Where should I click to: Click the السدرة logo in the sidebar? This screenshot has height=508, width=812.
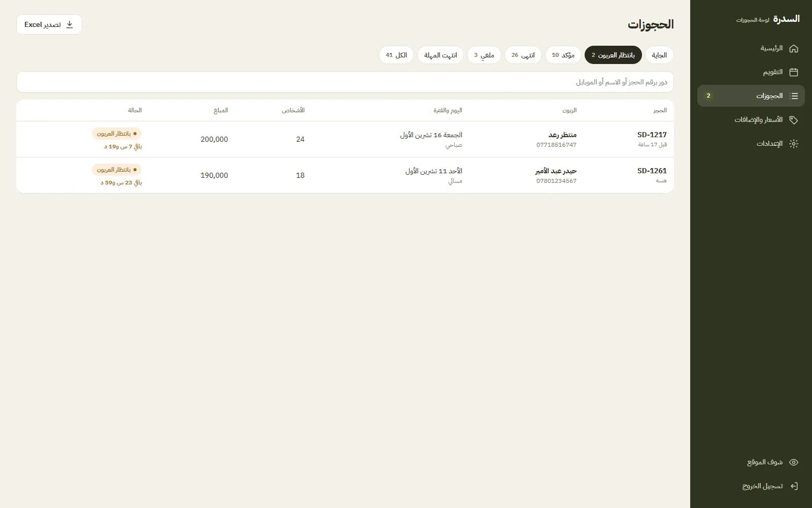786,19
